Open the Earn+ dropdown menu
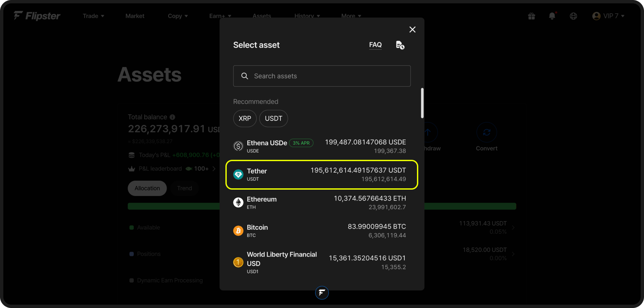Viewport: 644px width, 308px height. pos(220,16)
